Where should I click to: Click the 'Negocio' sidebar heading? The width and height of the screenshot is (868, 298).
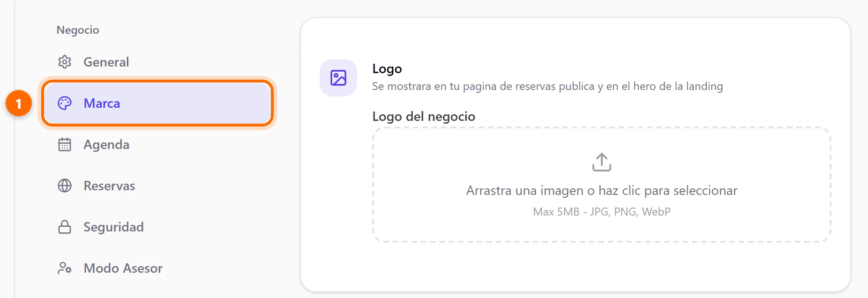click(x=78, y=30)
